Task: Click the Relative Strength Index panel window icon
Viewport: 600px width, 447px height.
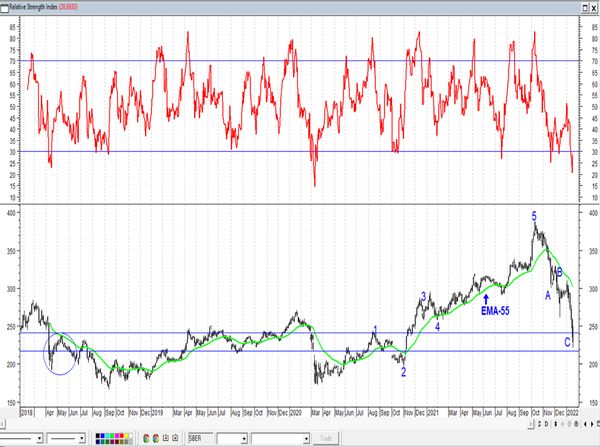Action: pyautogui.click(x=4, y=5)
